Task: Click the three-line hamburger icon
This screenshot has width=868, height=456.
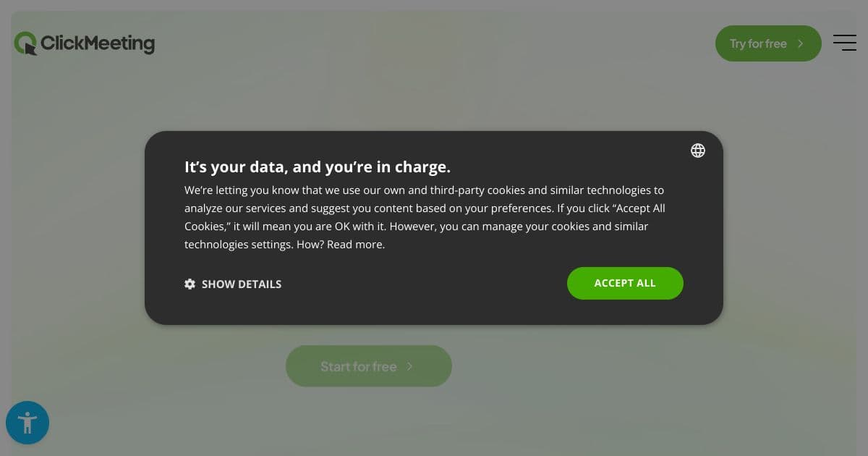Action: (845, 43)
